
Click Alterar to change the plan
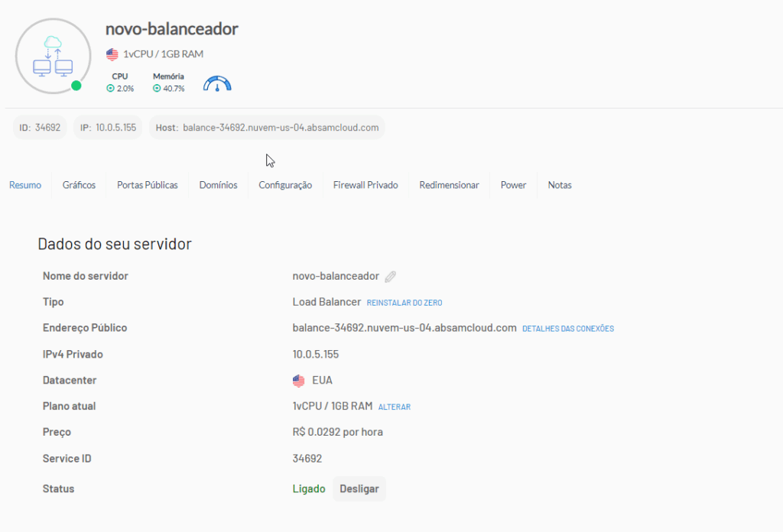point(394,407)
